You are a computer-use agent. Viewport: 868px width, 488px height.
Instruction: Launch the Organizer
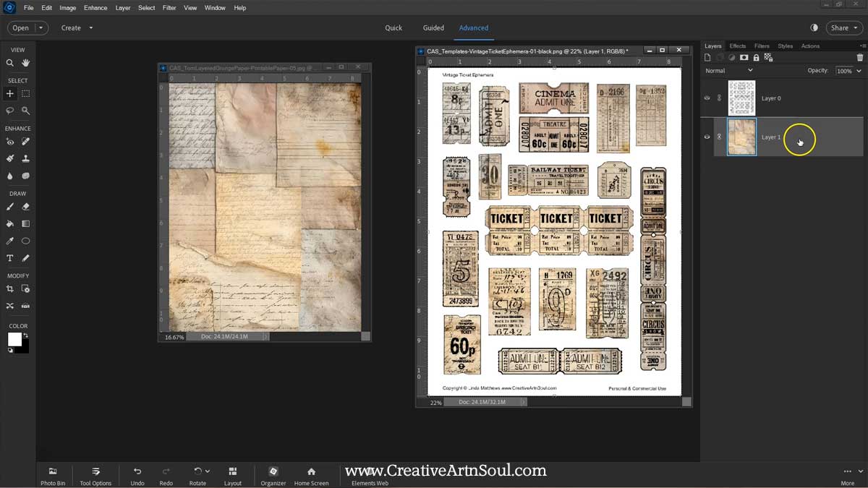[273, 476]
